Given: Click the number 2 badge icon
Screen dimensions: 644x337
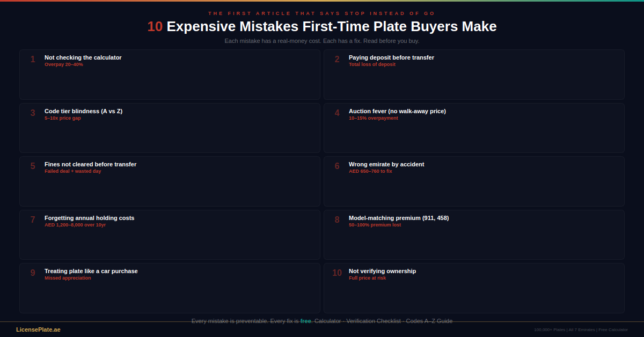Looking at the screenshot, I should point(337,59).
